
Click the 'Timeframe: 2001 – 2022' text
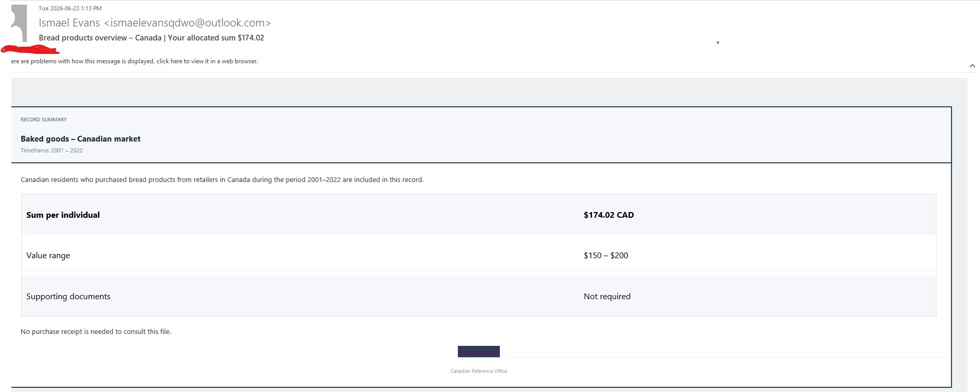click(51, 150)
